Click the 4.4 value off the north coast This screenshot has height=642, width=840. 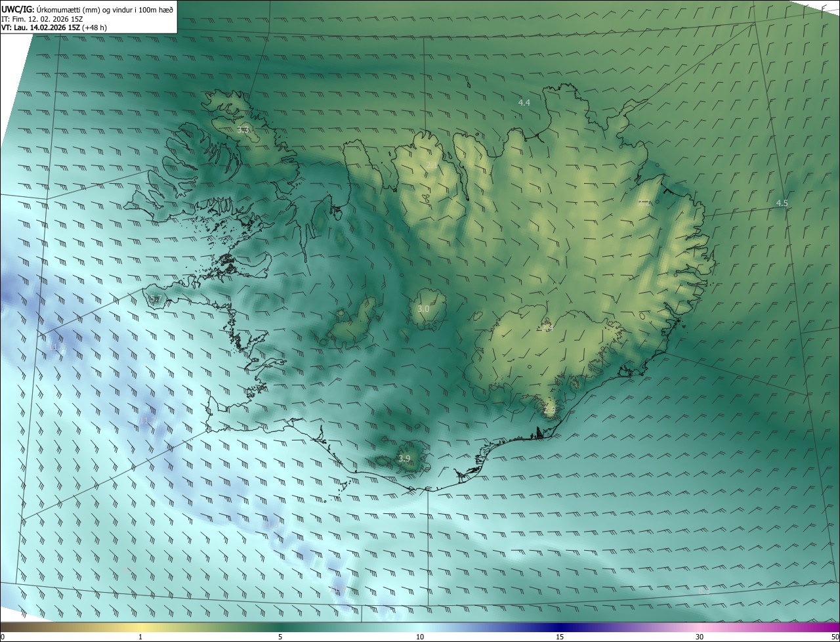[x=524, y=102]
